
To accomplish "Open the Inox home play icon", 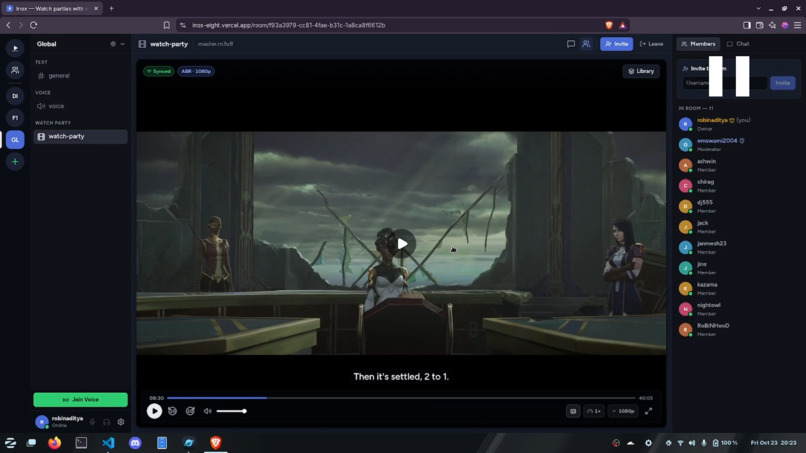I will click(15, 48).
